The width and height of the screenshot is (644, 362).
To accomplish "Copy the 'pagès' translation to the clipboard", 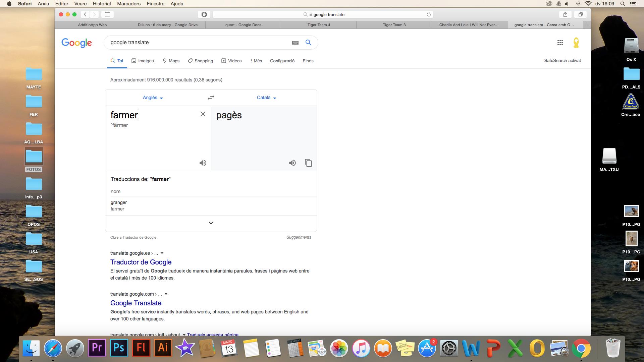I will click(308, 163).
